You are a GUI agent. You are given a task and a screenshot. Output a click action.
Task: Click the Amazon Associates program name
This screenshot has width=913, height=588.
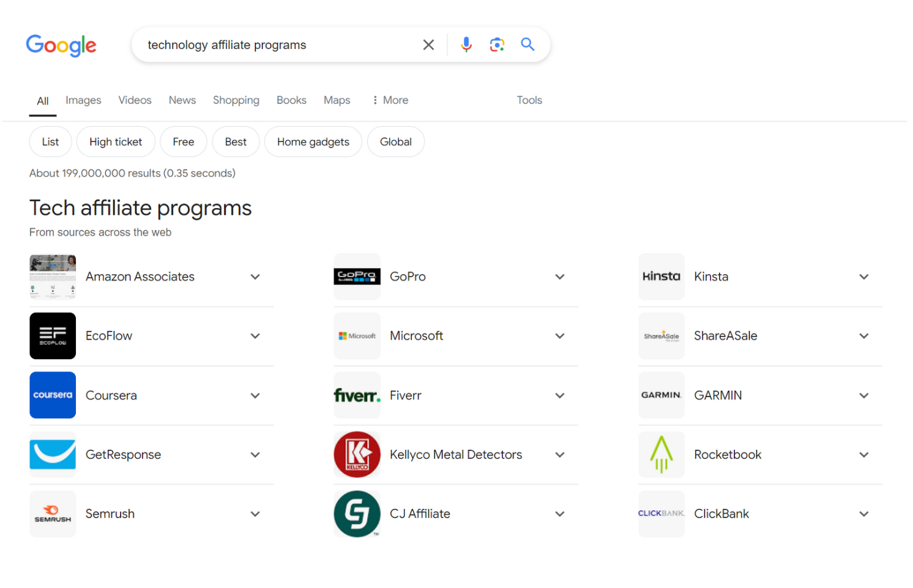[140, 277]
